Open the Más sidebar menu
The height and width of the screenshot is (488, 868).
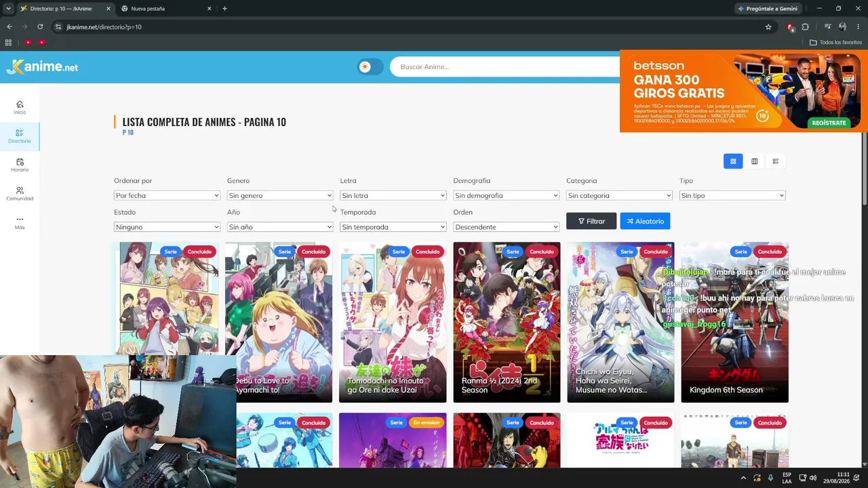click(x=20, y=223)
